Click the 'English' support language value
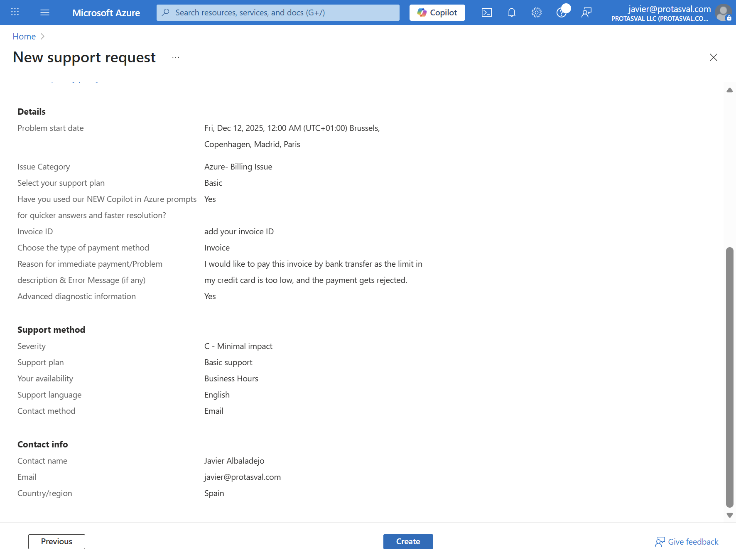The width and height of the screenshot is (736, 560). [x=217, y=395]
